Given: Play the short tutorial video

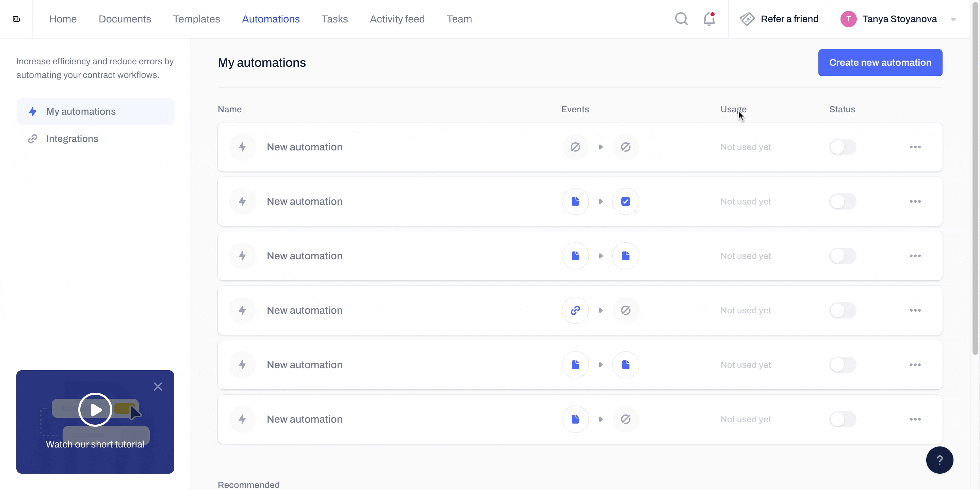Looking at the screenshot, I should pyautogui.click(x=95, y=409).
